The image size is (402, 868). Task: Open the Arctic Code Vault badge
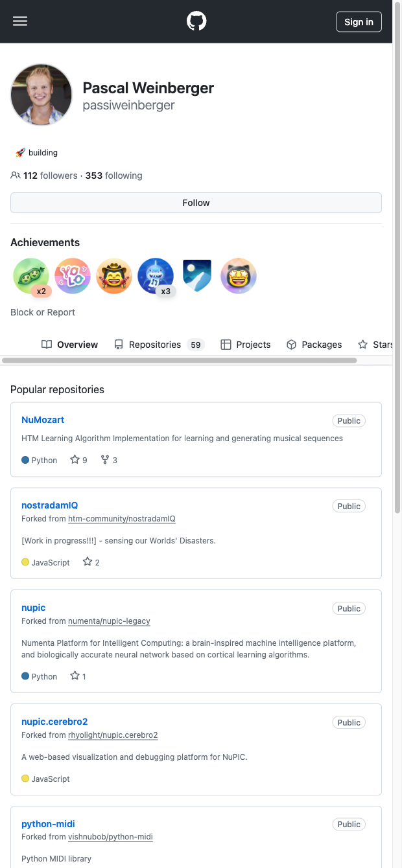197,276
